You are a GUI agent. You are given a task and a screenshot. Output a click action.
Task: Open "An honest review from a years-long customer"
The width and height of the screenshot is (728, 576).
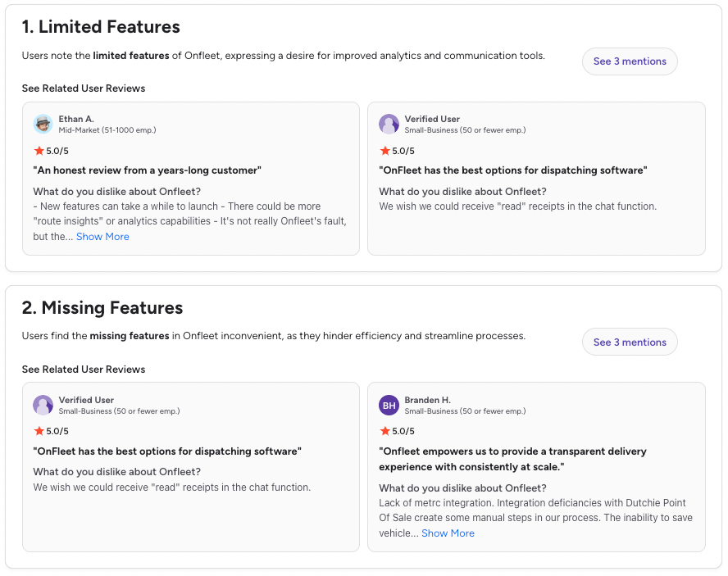pos(147,170)
